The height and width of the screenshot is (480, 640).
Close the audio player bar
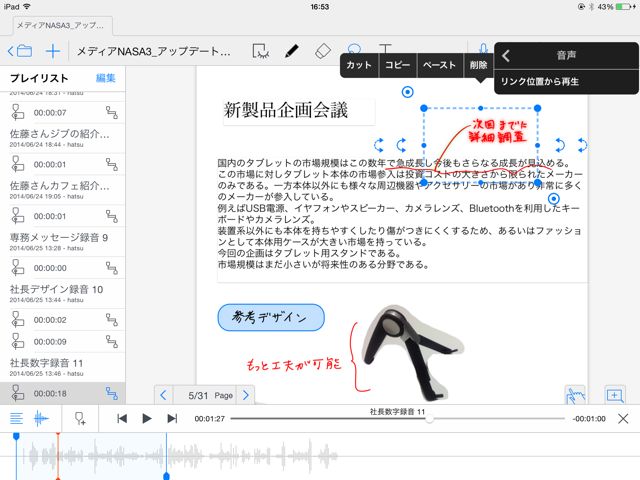(623, 418)
